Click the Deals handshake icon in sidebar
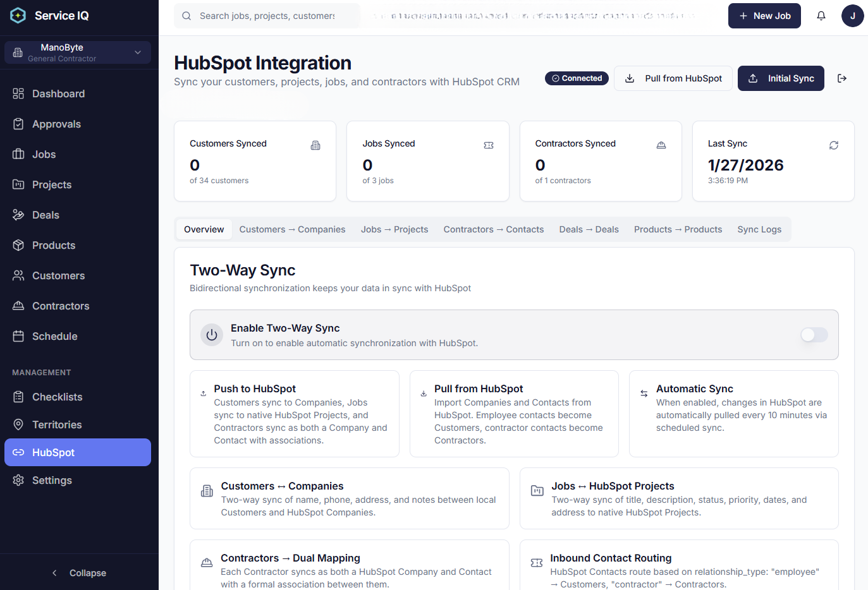 (x=18, y=215)
